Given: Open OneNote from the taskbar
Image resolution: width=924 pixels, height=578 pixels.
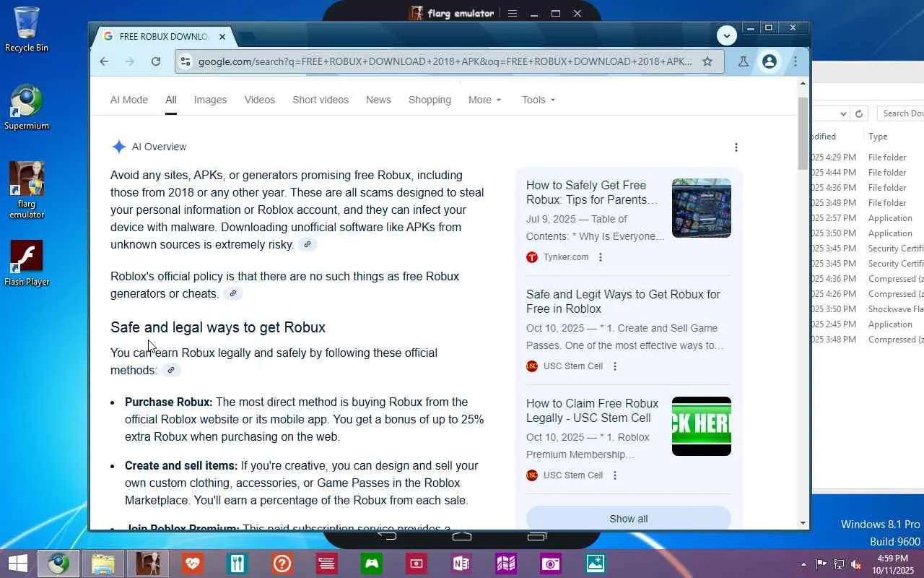Looking at the screenshot, I should pos(461,564).
